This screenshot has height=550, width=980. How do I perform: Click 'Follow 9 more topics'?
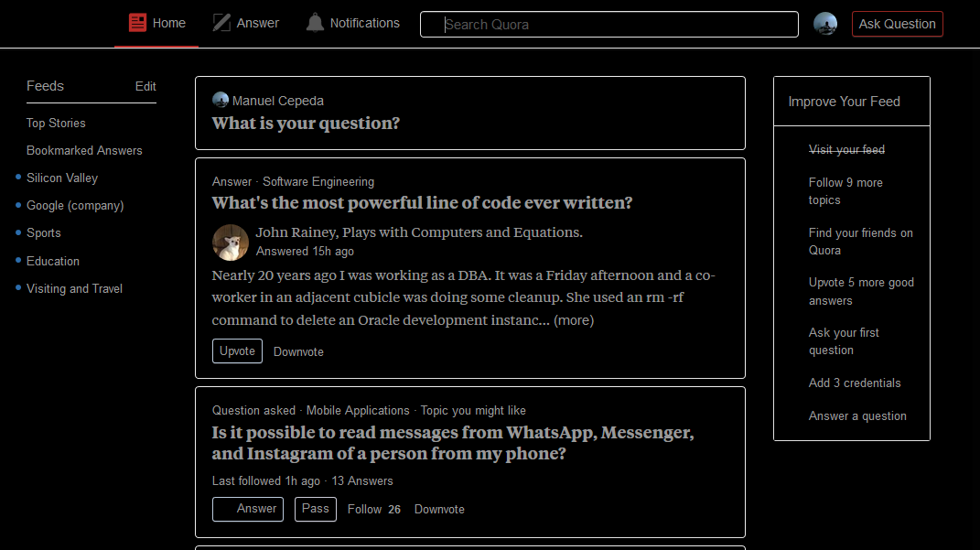pos(845,191)
